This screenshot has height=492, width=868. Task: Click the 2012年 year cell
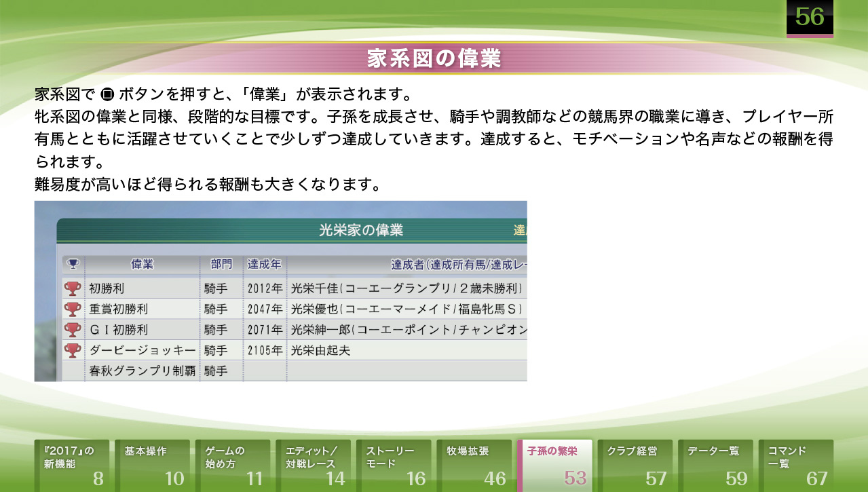265,288
